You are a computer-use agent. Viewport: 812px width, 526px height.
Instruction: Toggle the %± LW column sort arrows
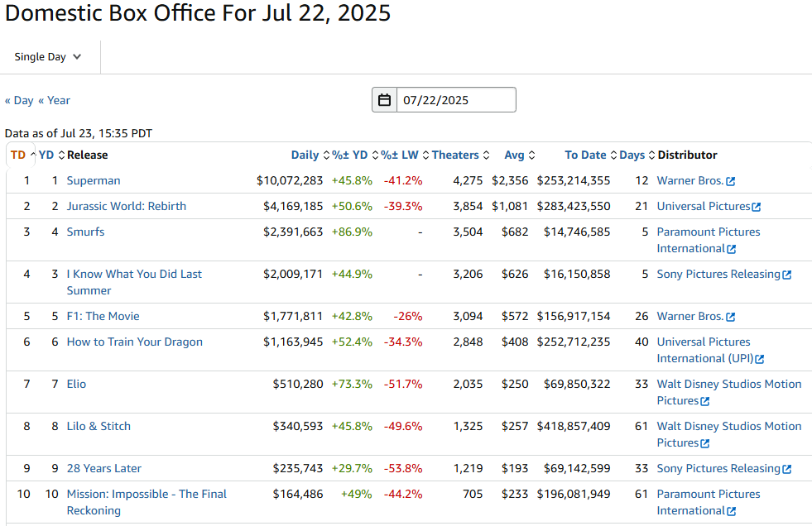click(x=425, y=155)
